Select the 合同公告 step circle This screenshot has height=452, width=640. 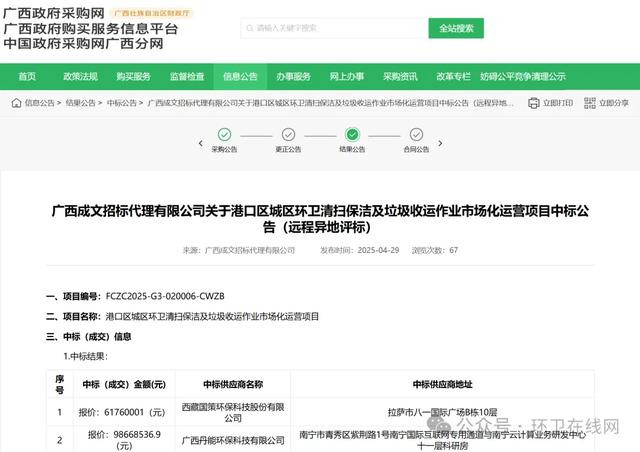(x=416, y=134)
